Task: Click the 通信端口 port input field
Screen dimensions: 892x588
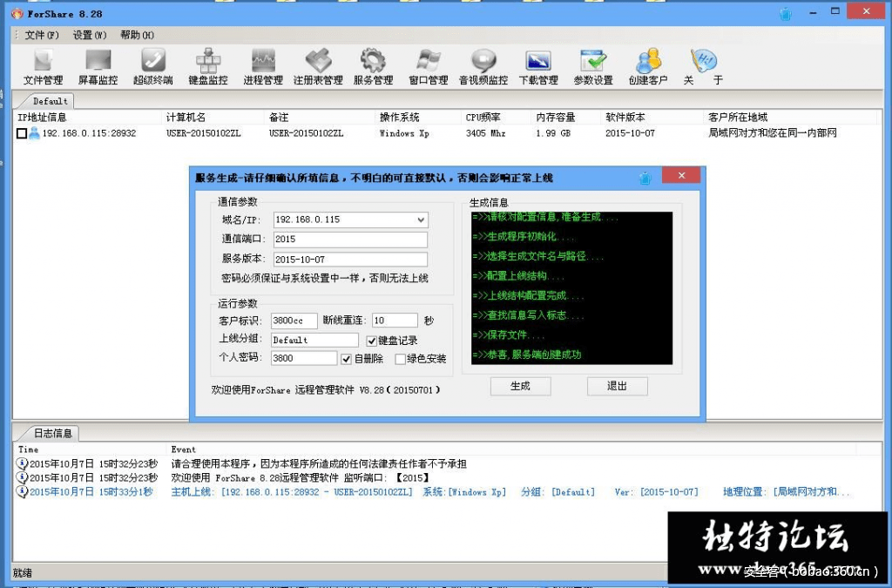Action: click(348, 239)
